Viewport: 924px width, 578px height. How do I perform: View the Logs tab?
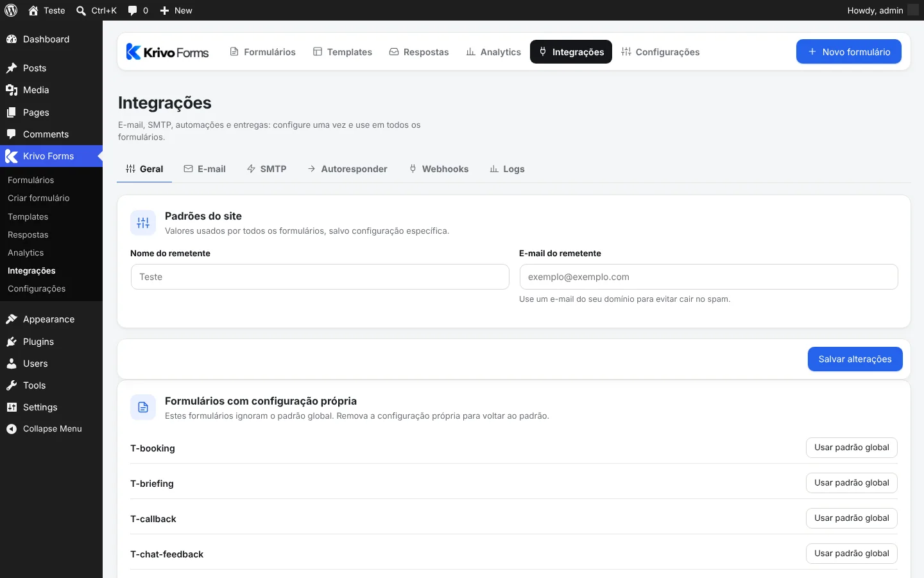click(x=507, y=169)
